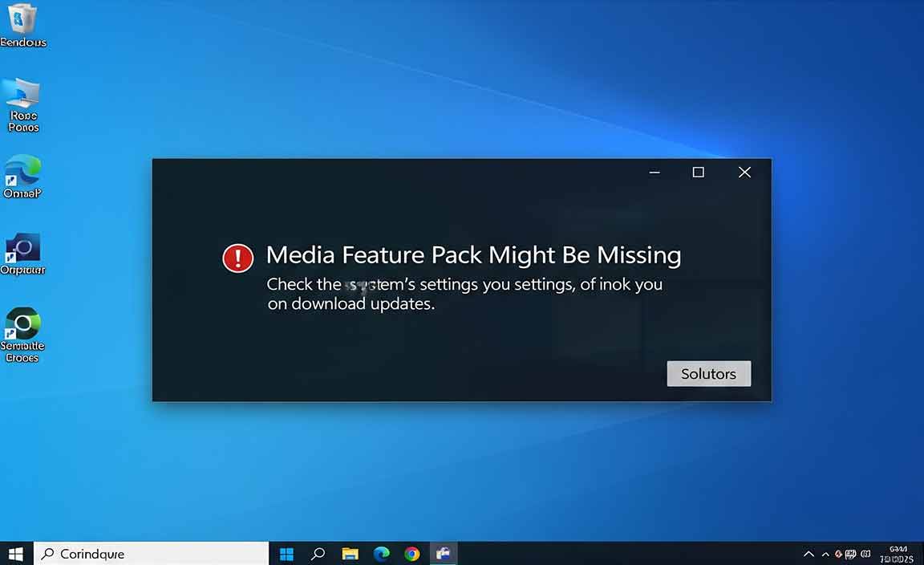Open Google Chrome from the taskbar

(x=412, y=554)
